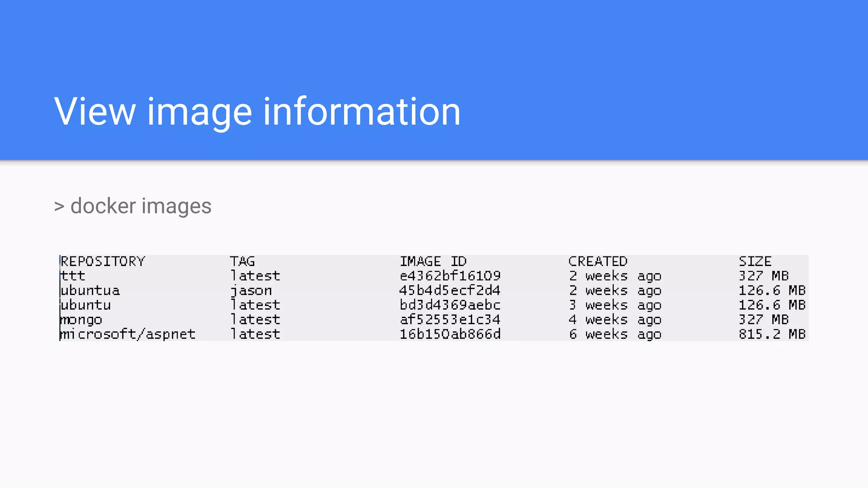Screen dimensions: 868x488
Task: Select the REPOSITORY column header
Action: [x=103, y=261]
